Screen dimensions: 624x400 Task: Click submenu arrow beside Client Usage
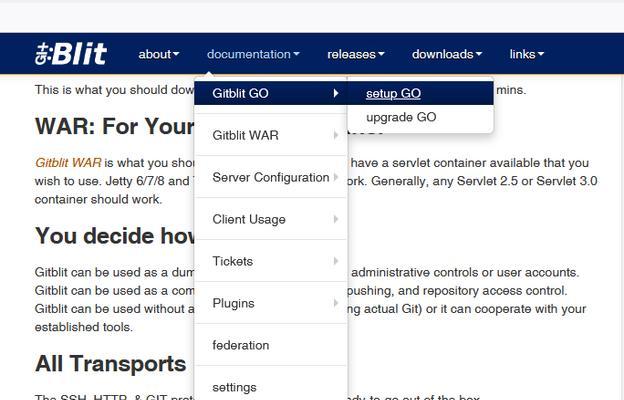click(x=336, y=219)
